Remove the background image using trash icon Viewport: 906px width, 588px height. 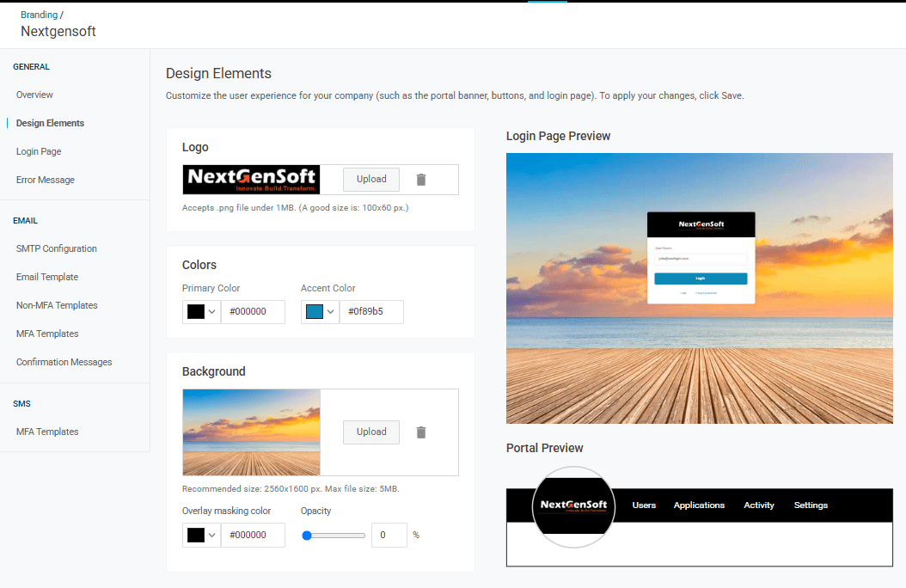(421, 432)
